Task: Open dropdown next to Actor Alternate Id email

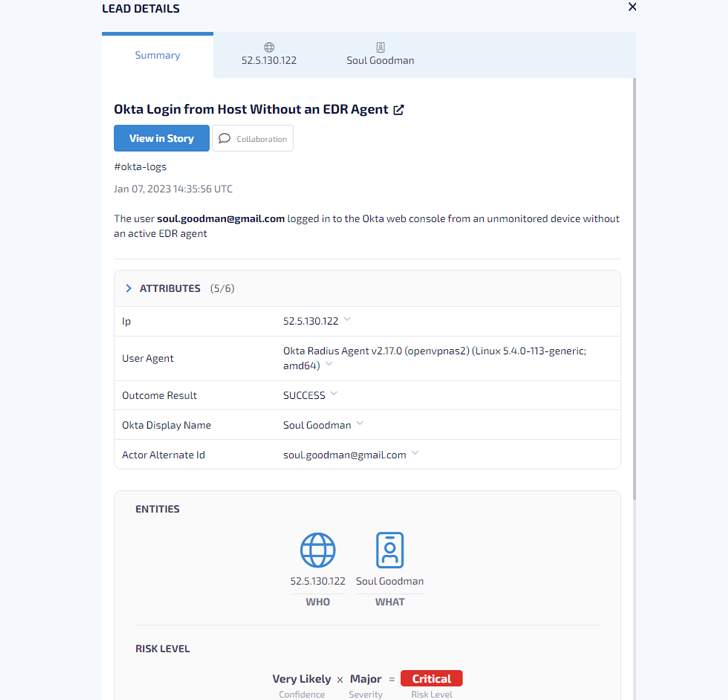Action: click(415, 453)
